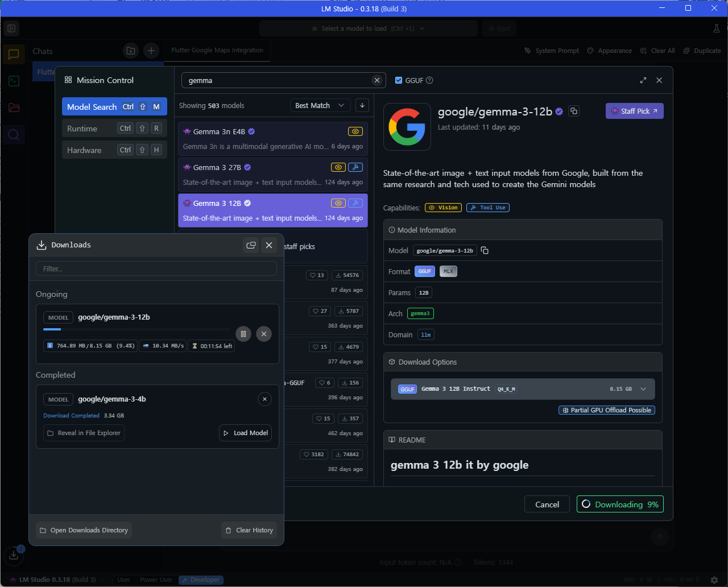Open the Runtime tab
728x587 pixels.
click(114, 129)
